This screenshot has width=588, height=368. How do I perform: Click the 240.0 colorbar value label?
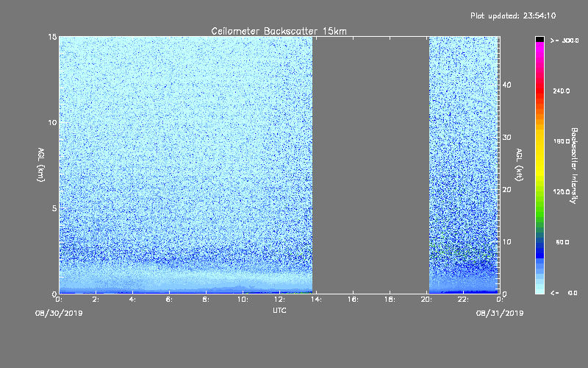[562, 91]
